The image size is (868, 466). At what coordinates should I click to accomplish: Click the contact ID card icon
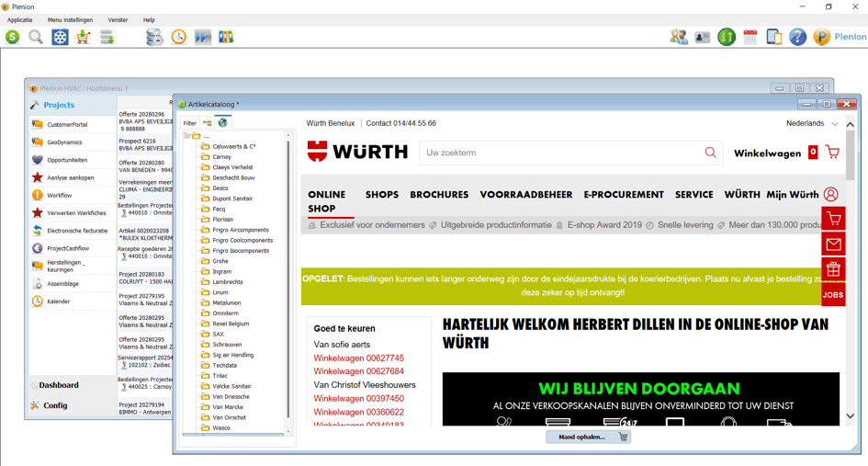tap(703, 37)
